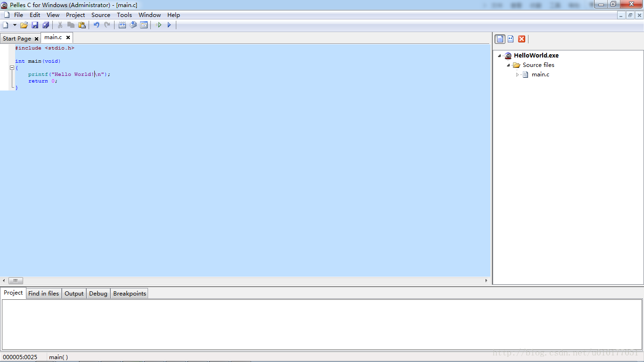
Task: Click the "int main(void)" code line
Action: (x=38, y=61)
